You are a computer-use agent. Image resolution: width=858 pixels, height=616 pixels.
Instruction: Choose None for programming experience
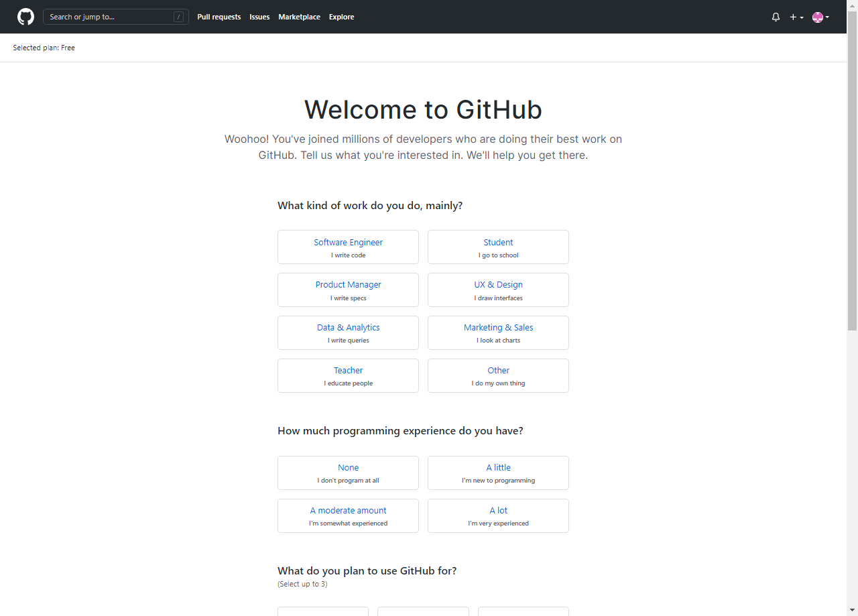[348, 473]
